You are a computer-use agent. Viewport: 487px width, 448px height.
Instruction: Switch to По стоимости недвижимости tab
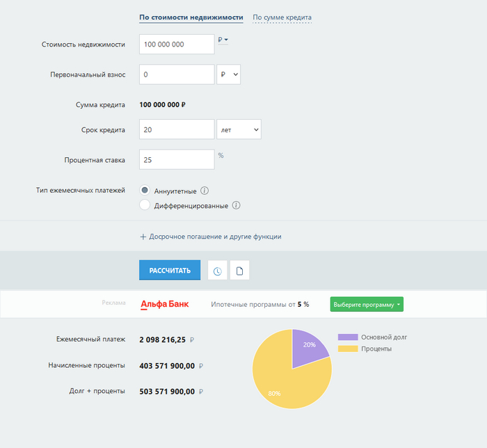[x=191, y=17]
